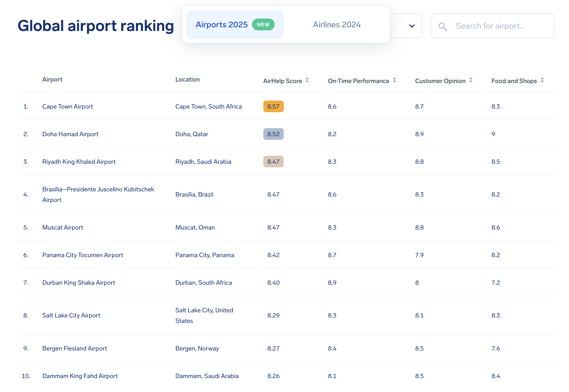Open Cape Town Airport link
The image size is (569, 392).
(x=67, y=107)
